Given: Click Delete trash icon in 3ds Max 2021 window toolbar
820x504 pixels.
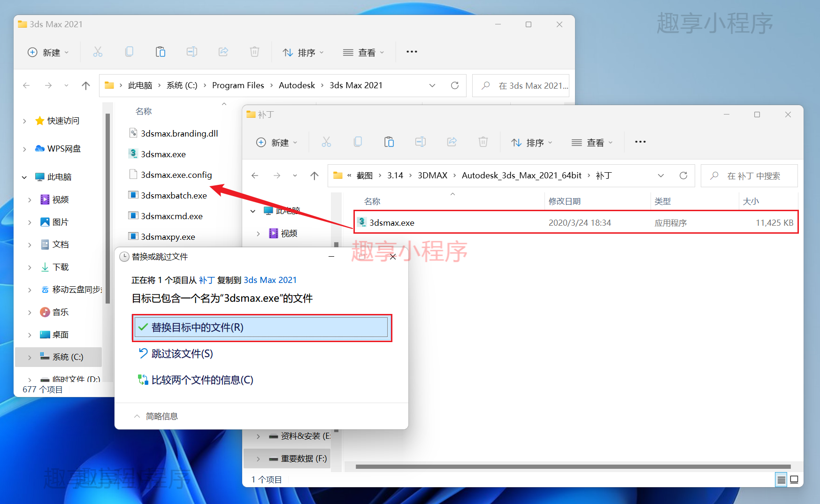Looking at the screenshot, I should click(x=254, y=52).
